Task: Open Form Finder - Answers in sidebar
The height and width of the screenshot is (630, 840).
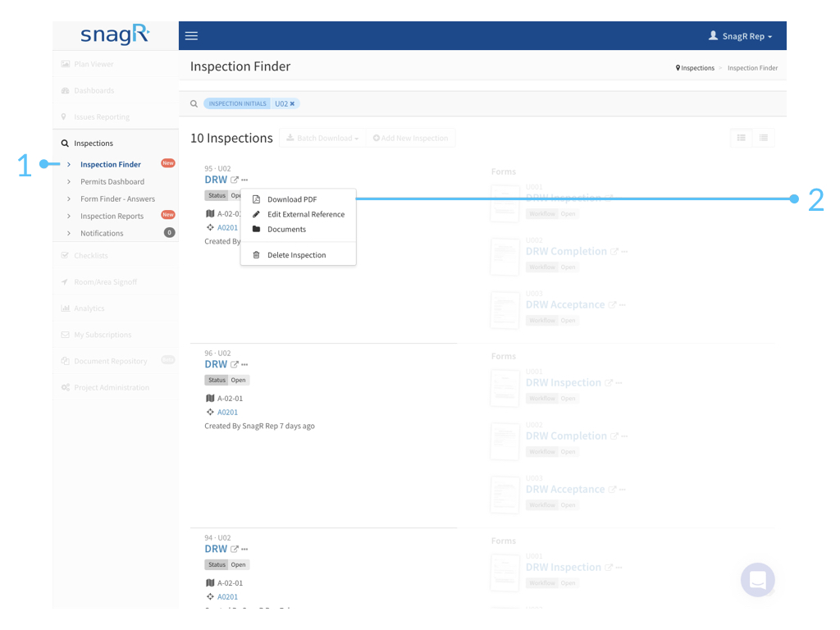Action: pyautogui.click(x=118, y=199)
